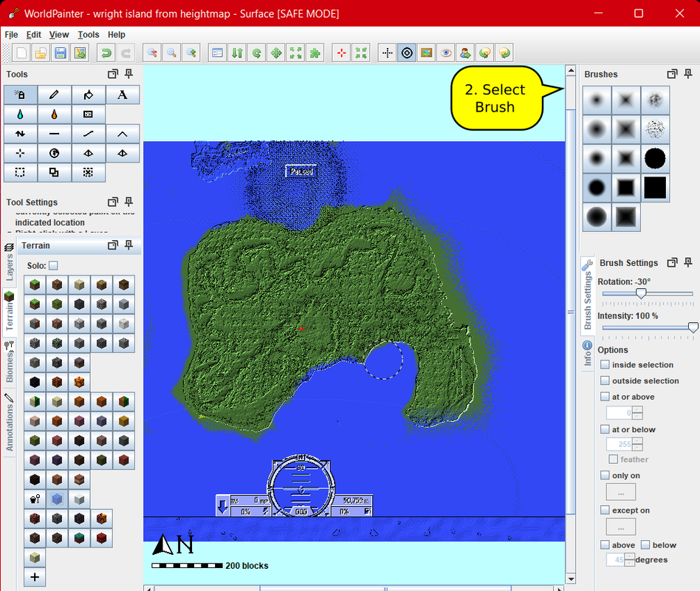Check the at or above option
700x591 pixels.
point(605,397)
